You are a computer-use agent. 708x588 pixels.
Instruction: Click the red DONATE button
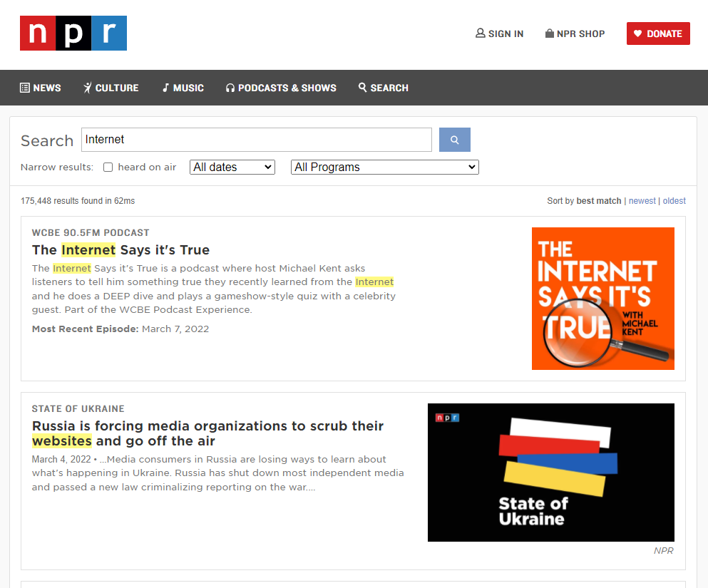tap(658, 33)
